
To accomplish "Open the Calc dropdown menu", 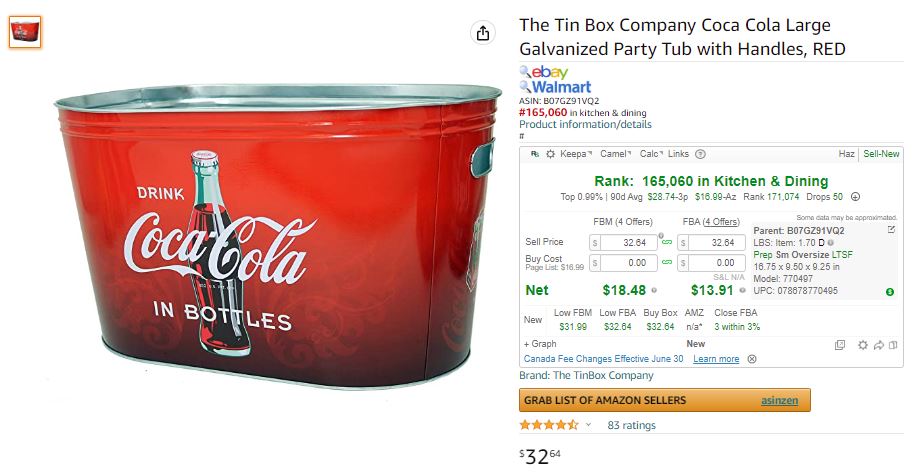I will click(651, 154).
